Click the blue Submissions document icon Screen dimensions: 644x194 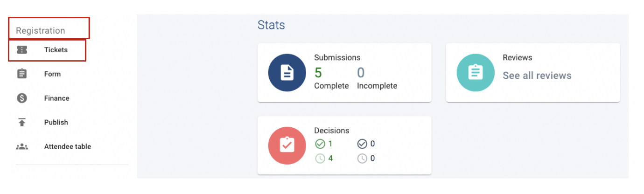click(287, 73)
